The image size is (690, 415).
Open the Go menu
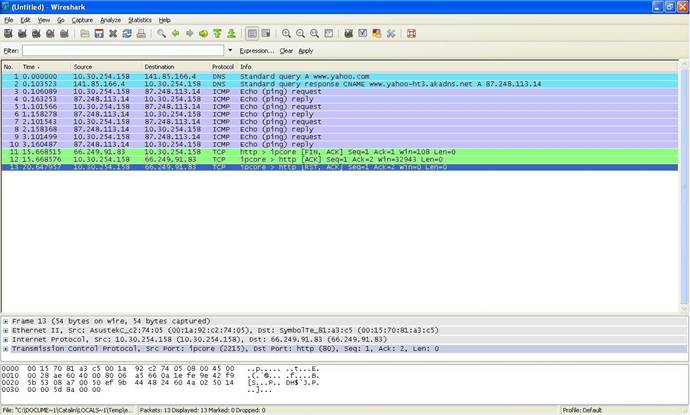tap(61, 20)
